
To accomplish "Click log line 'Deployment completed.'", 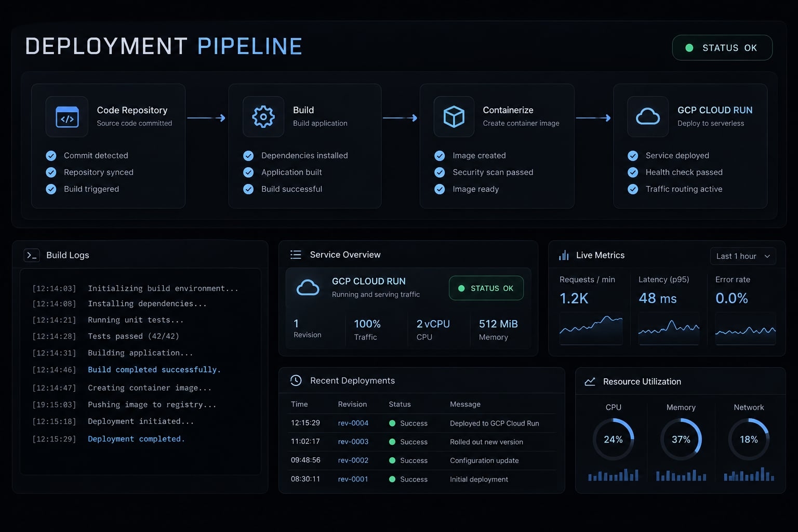I will coord(136,438).
